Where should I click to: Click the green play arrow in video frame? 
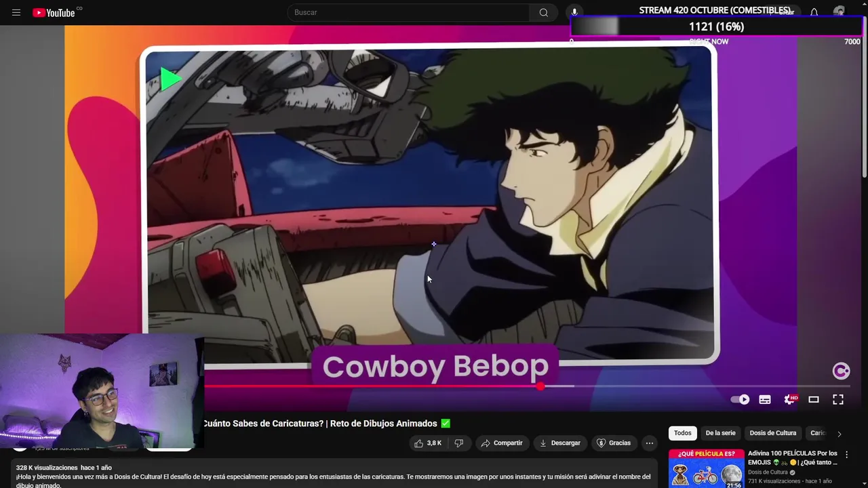coord(170,79)
